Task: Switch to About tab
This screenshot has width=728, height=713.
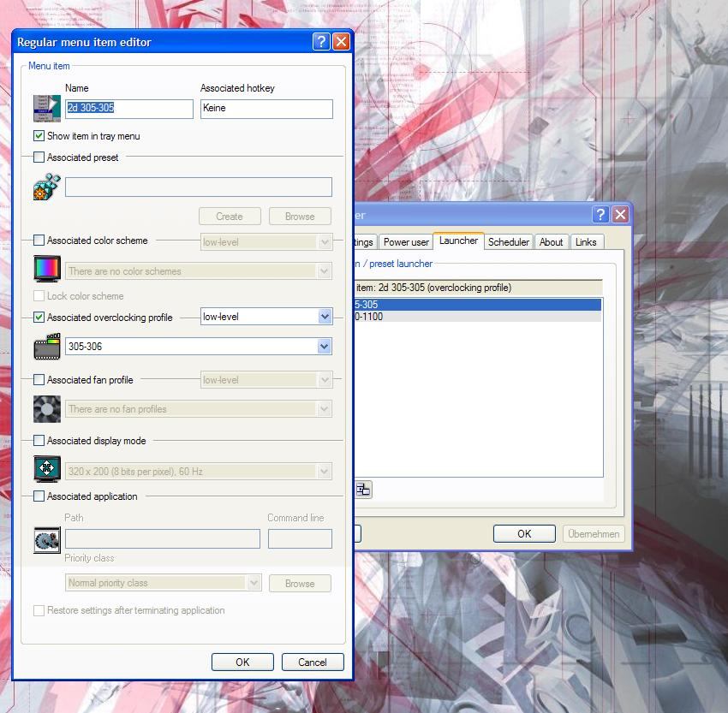Action: (551, 242)
